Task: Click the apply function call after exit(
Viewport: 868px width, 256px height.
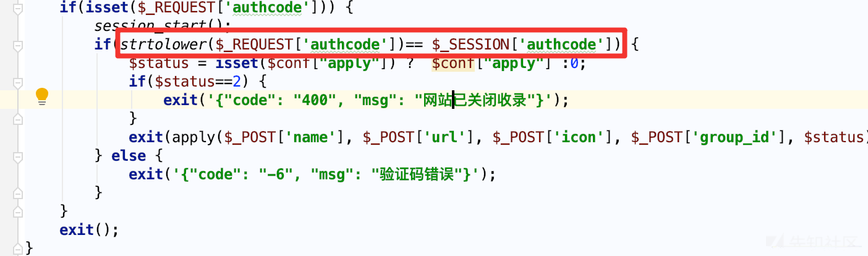Action: click(193, 137)
